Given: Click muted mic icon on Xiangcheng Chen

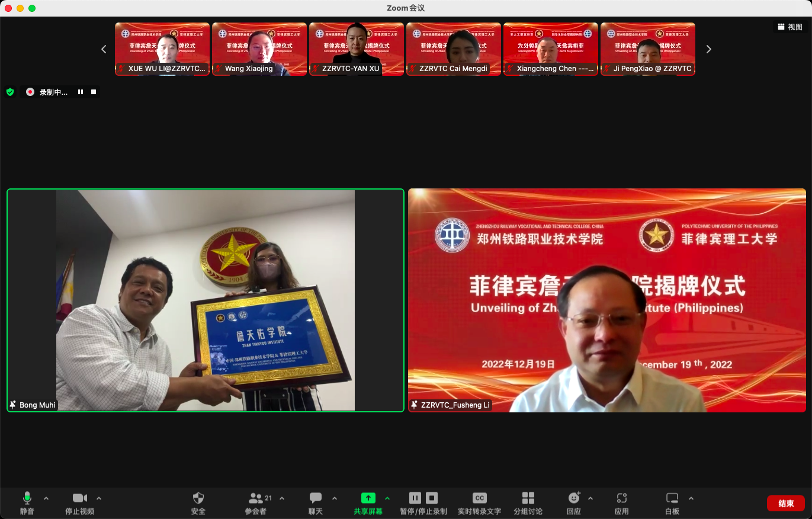Looking at the screenshot, I should [509, 69].
